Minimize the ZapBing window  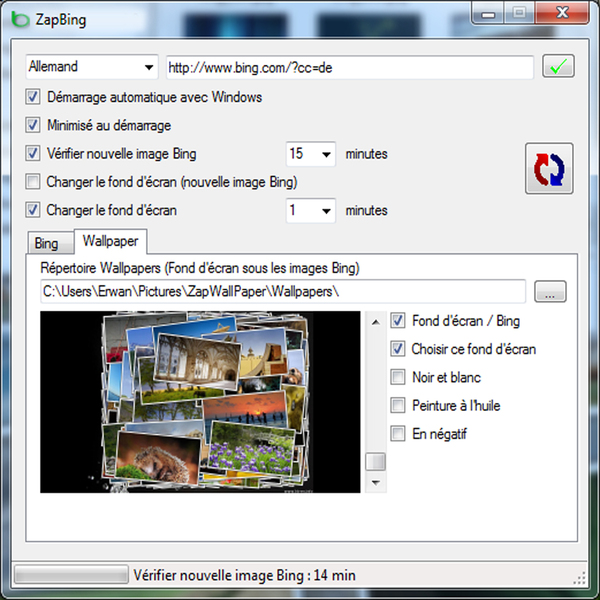point(488,14)
